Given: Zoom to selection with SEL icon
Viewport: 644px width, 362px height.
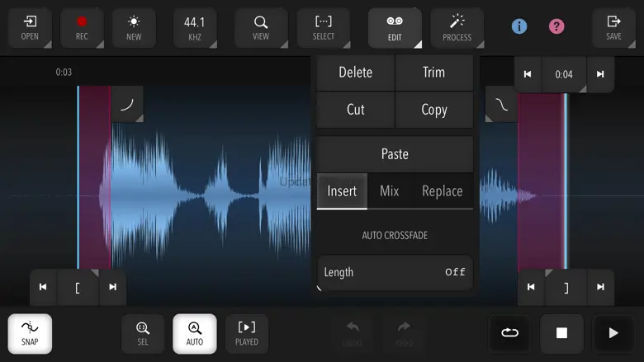Looking at the screenshot, I should click(x=143, y=334).
